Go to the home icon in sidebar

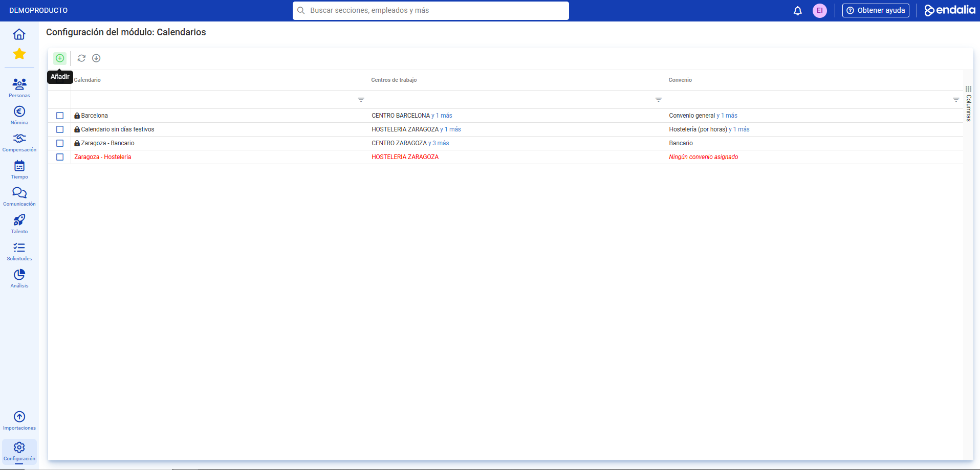coord(19,34)
